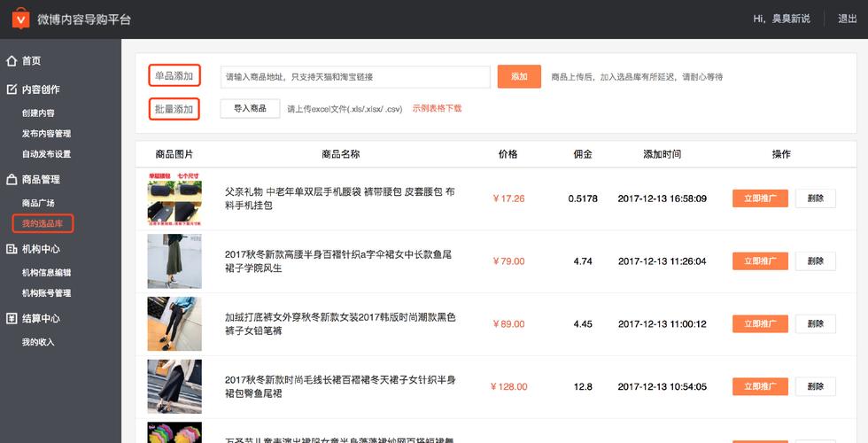Click timestamp 2017-12-13 16:58:09

(663, 198)
